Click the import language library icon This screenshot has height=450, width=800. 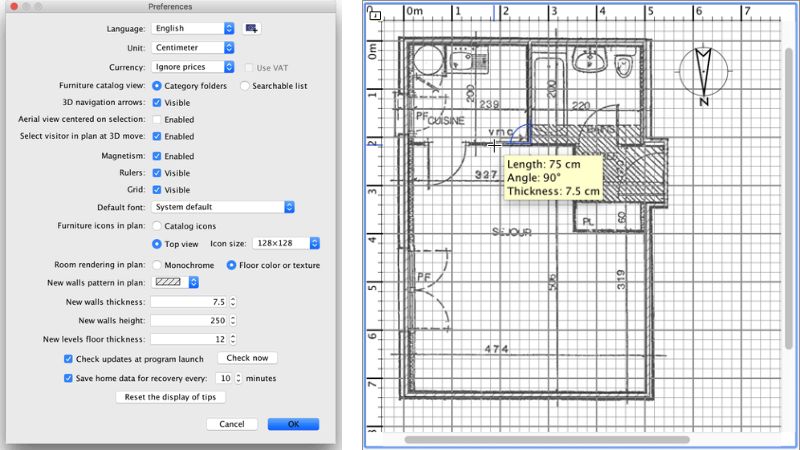250,28
